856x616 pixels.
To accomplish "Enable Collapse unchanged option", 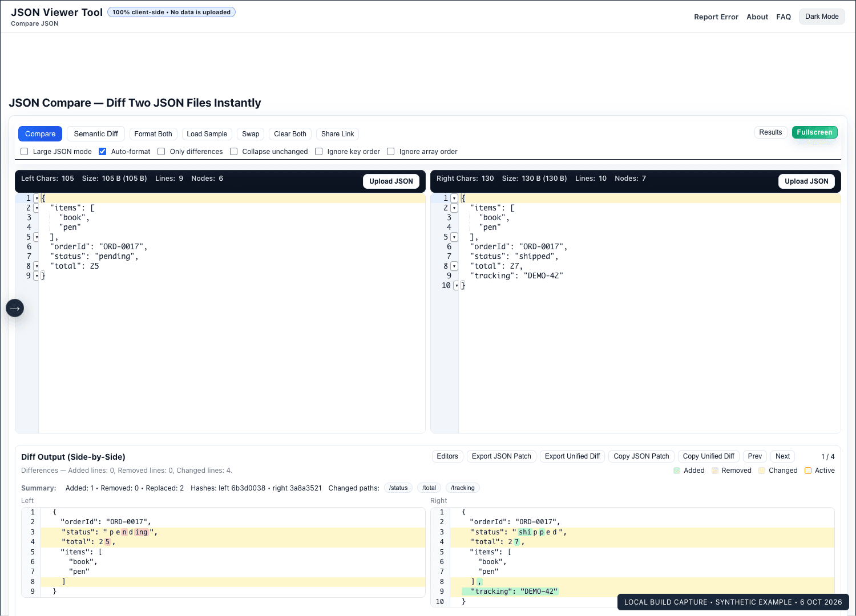I will click(x=234, y=152).
